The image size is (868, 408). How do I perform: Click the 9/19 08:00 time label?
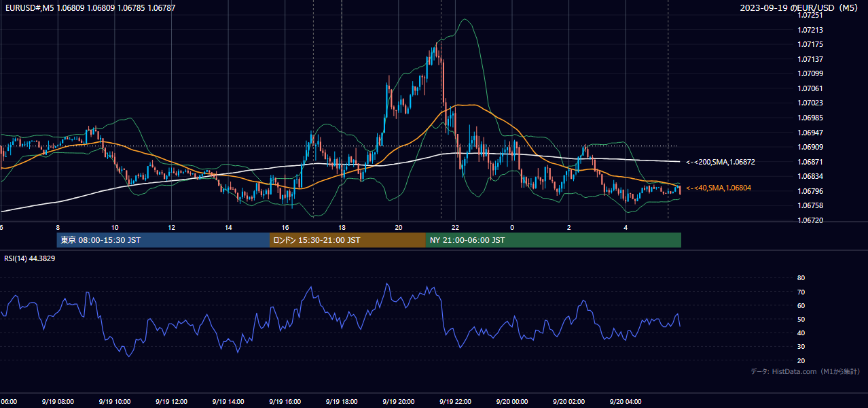click(58, 402)
